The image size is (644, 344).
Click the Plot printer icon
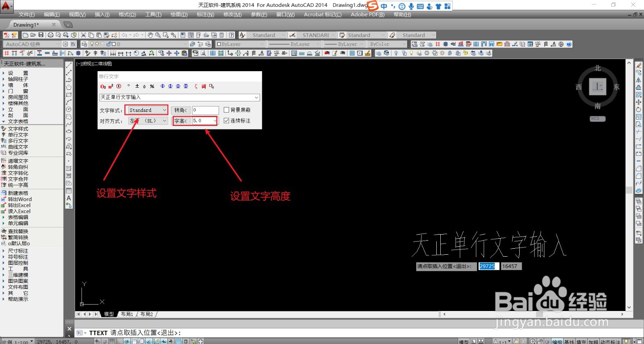(x=51, y=35)
